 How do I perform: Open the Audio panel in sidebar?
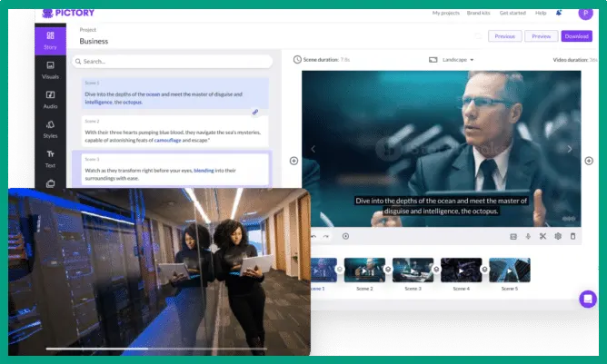[x=50, y=100]
